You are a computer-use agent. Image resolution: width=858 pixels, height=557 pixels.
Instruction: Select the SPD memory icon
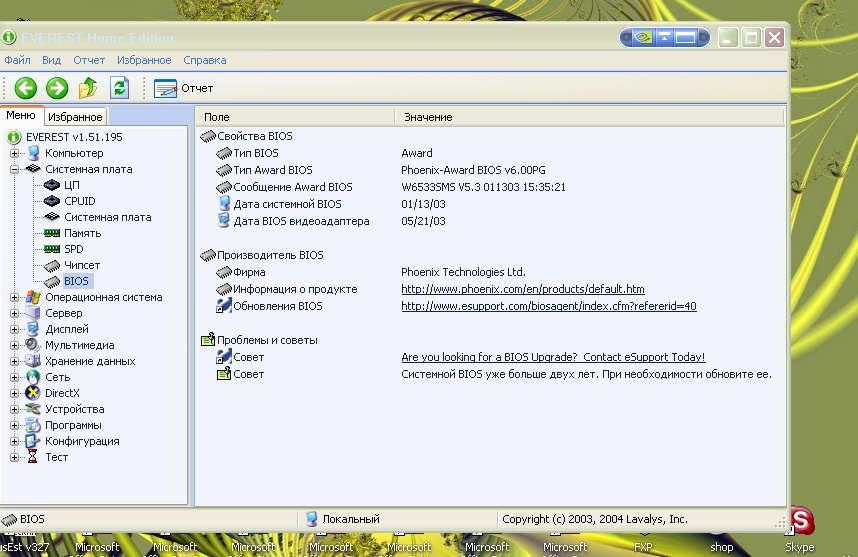52,249
